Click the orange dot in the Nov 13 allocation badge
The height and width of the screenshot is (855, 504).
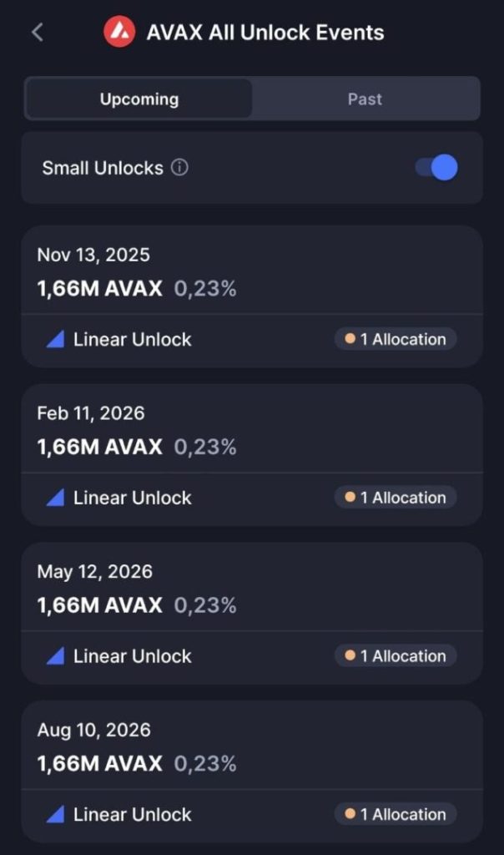point(350,339)
